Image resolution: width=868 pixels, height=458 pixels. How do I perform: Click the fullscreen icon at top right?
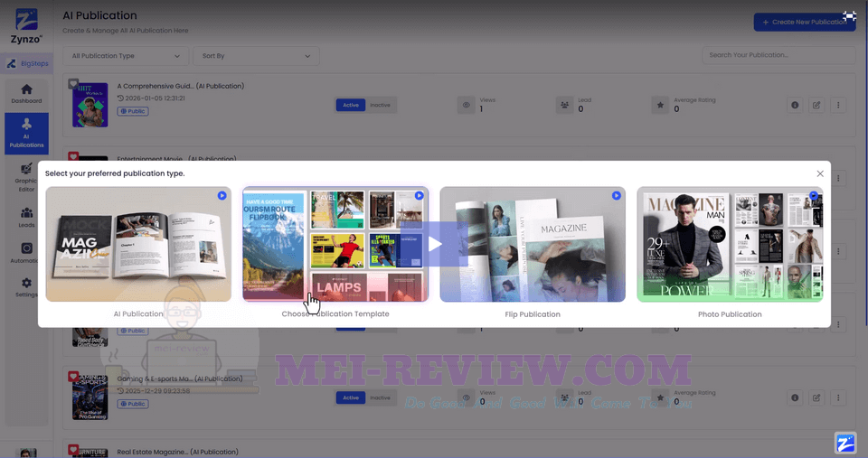coord(849,16)
